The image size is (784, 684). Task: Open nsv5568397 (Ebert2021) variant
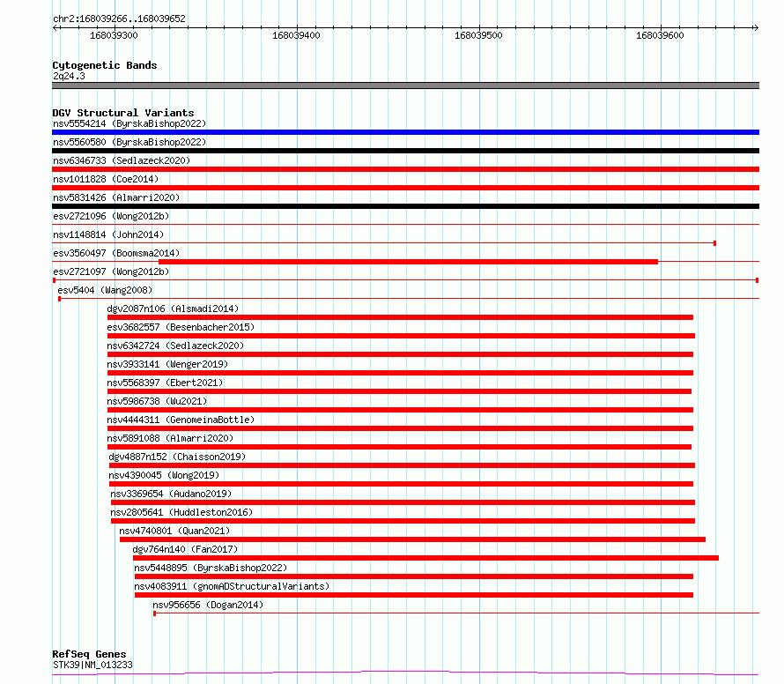pyautogui.click(x=165, y=383)
